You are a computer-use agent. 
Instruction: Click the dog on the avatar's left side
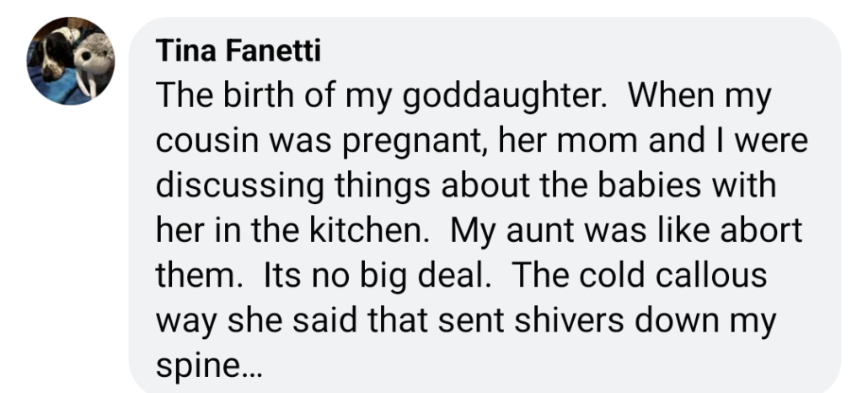point(49,61)
